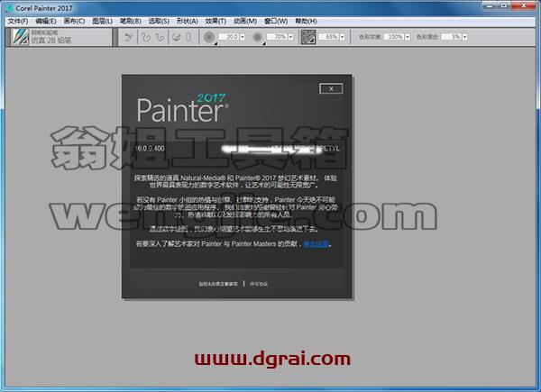The image size is (541, 392).
Task: Open the 画布(C) menu
Action: coord(74,22)
